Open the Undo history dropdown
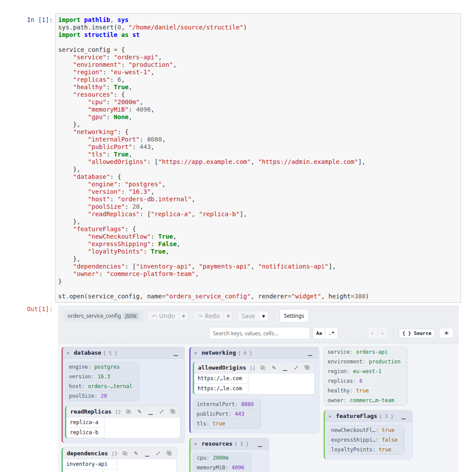This screenshot has height=472, width=476. pyautogui.click(x=184, y=316)
